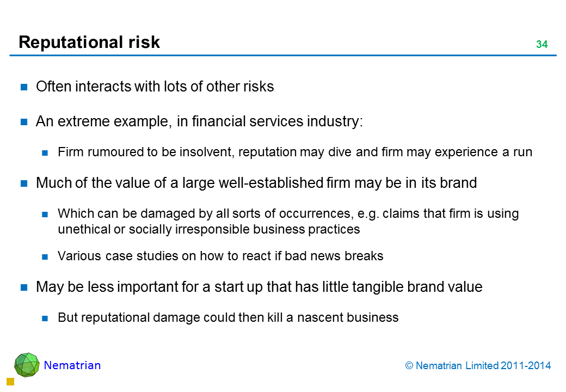Click the bullet marker beside 'Much of the value'
566x392 pixels.
[x=24, y=184]
